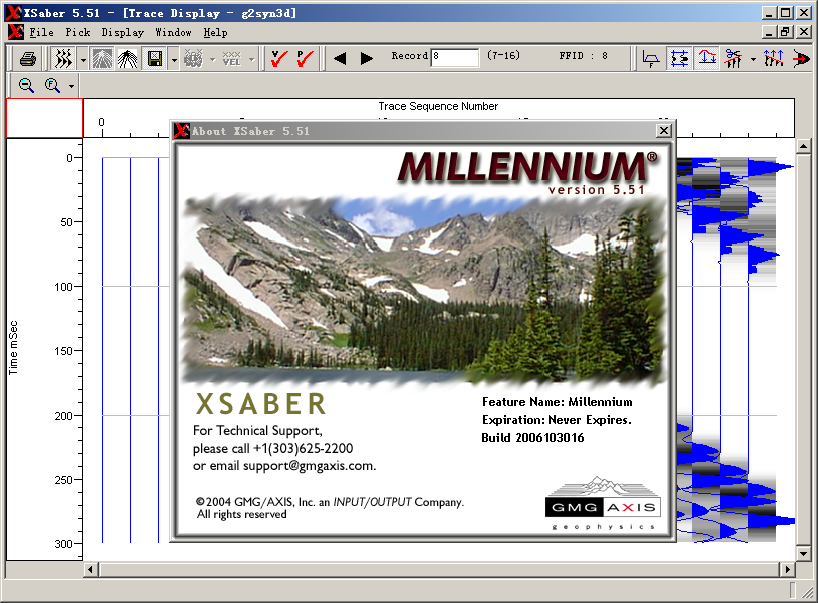Viewport: 818px width, 603px height.
Task: Click the Record number input field
Action: [454, 57]
